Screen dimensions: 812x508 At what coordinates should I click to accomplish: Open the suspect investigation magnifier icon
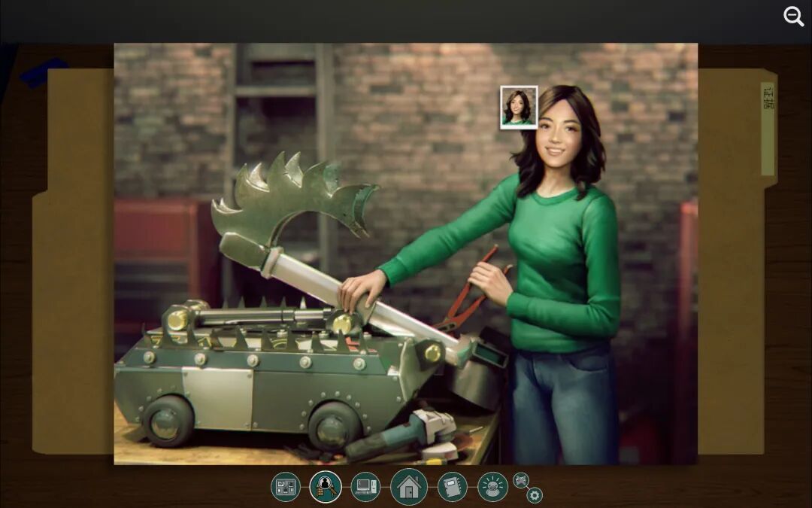(x=326, y=487)
